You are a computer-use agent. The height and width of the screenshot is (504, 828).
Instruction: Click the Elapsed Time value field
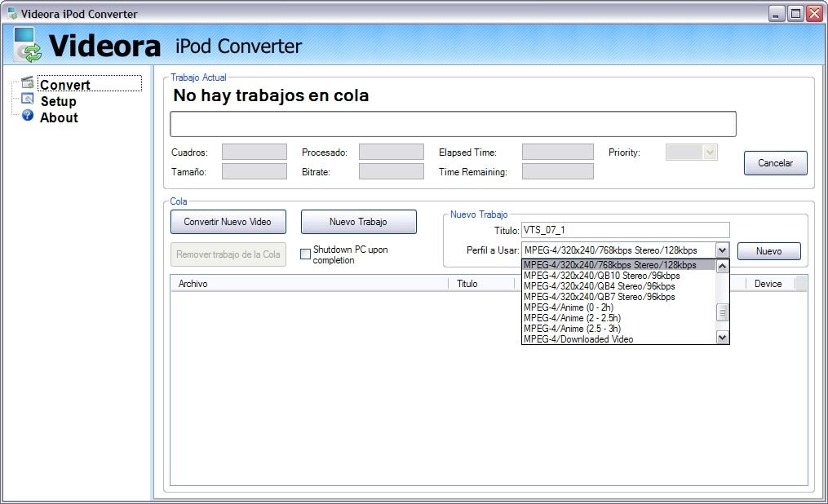click(558, 152)
